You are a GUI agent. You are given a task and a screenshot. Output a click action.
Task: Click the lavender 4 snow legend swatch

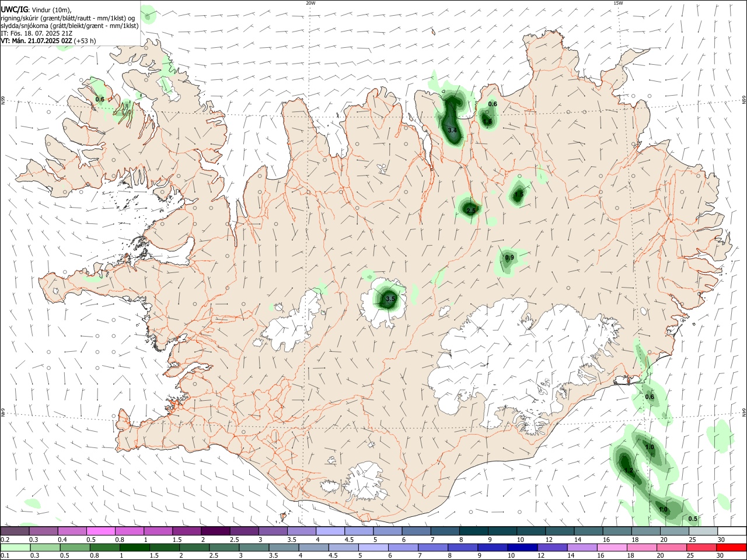[330, 531]
